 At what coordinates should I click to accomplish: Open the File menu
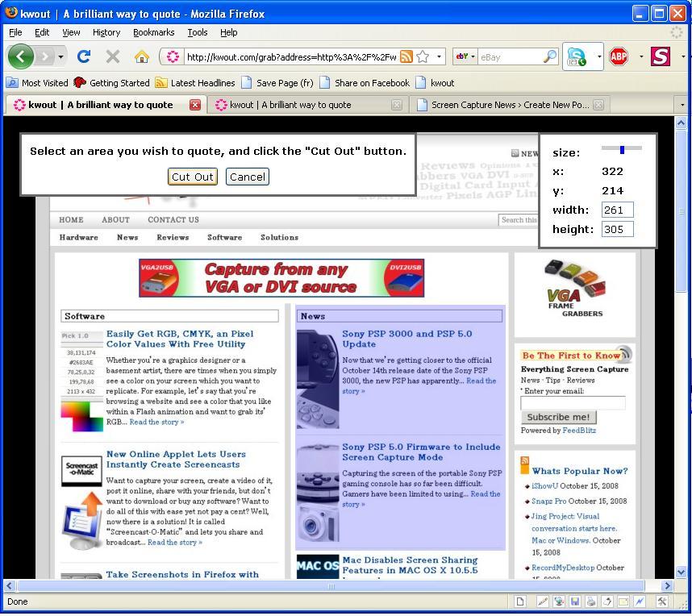click(15, 32)
